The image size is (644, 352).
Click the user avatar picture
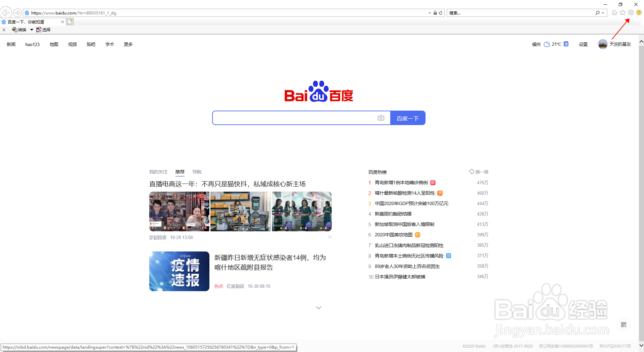click(603, 44)
